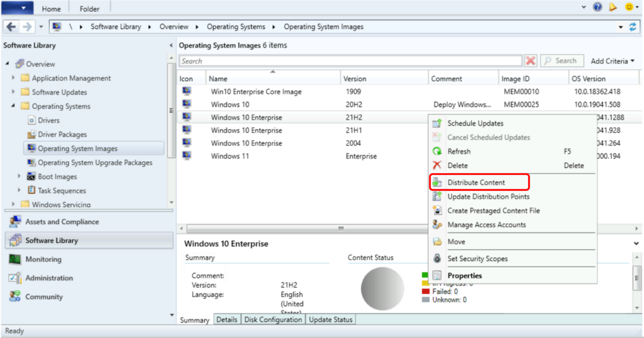The height and width of the screenshot is (338, 644).
Task: Click the blue help question mark icon
Action: pos(597,7)
